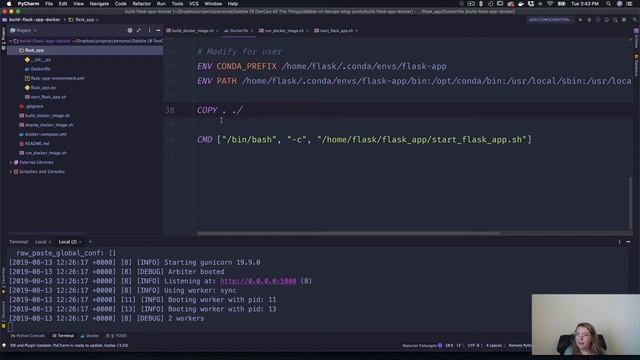The width and height of the screenshot is (640, 360).
Task: Click the 4 spaces indent setting
Action: (x=494, y=345)
